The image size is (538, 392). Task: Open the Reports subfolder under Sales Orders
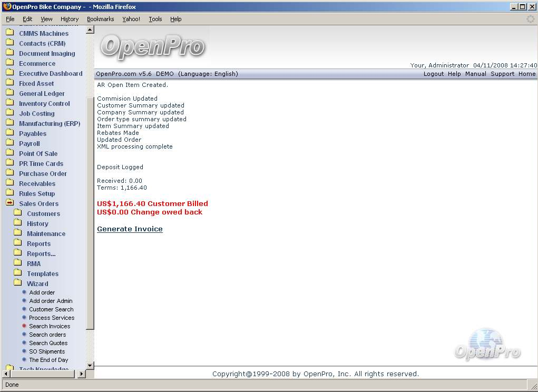coord(38,243)
